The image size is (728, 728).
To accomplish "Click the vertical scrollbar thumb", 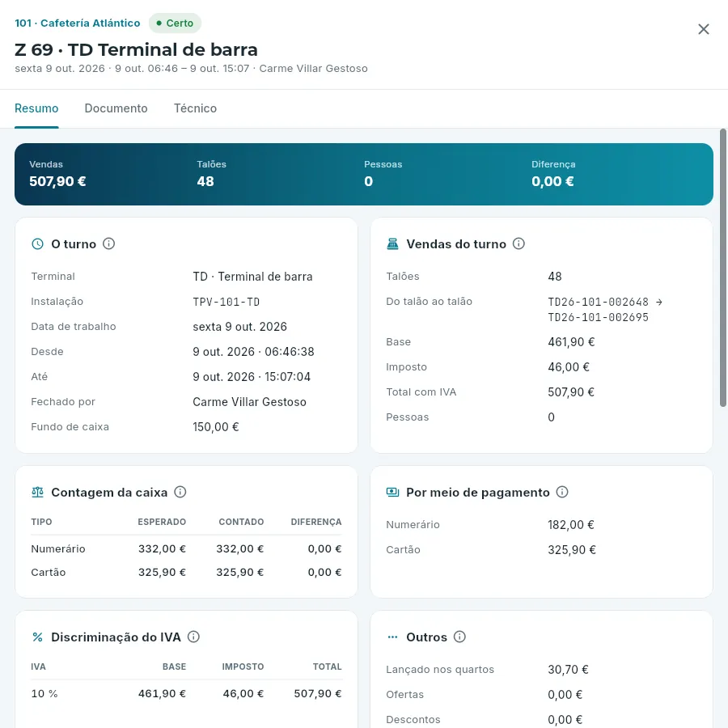I will pyautogui.click(x=723, y=268).
